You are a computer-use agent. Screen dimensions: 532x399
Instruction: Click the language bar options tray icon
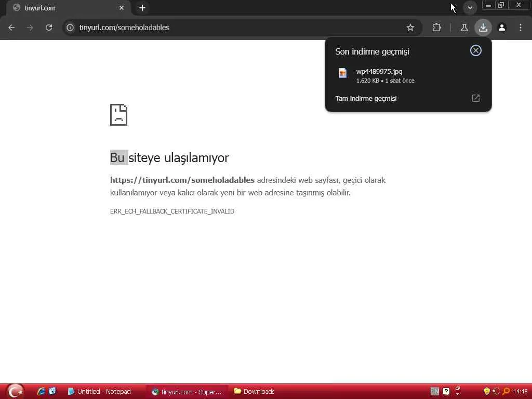(457, 391)
